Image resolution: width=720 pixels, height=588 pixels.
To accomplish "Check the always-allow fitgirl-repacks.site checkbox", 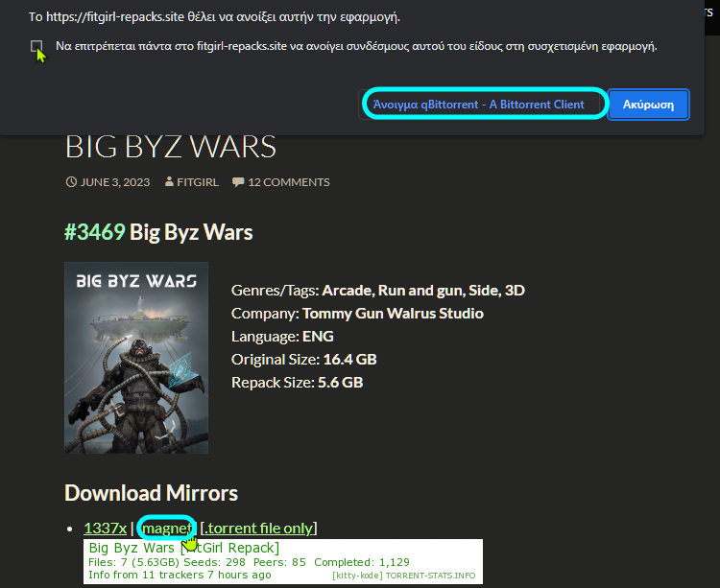I will pyautogui.click(x=36, y=46).
